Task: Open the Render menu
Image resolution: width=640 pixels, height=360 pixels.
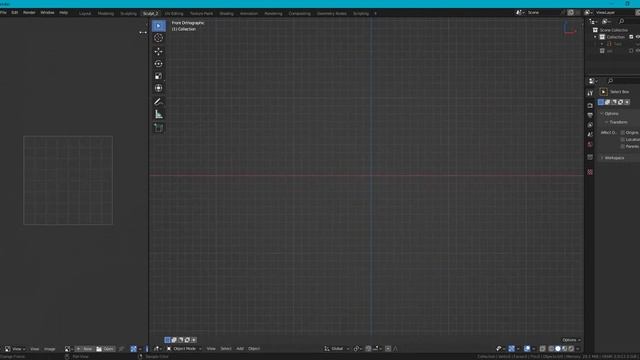Action: 29,13
